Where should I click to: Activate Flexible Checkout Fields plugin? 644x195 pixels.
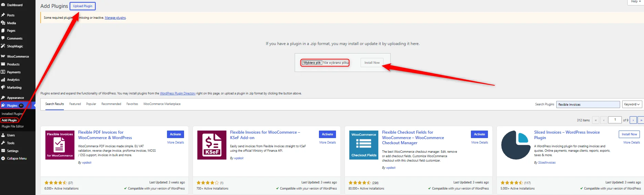tap(479, 134)
